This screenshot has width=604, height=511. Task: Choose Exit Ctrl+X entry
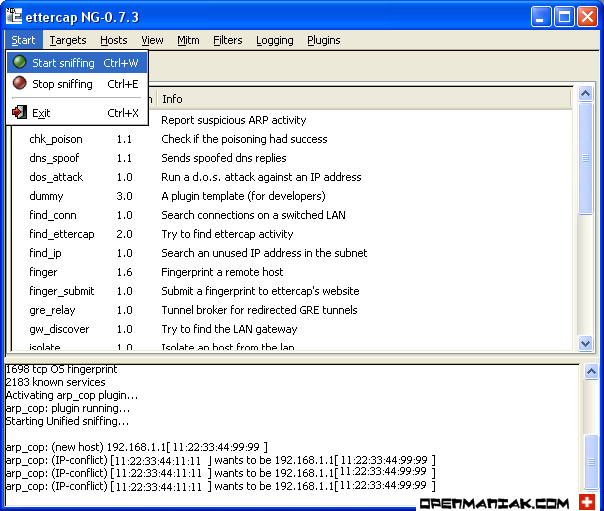tap(77, 113)
